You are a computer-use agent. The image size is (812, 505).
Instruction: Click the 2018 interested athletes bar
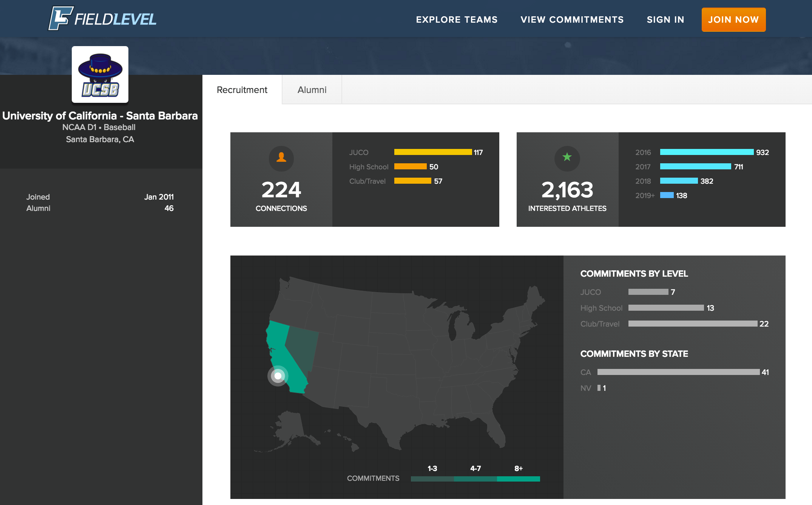[x=679, y=181]
